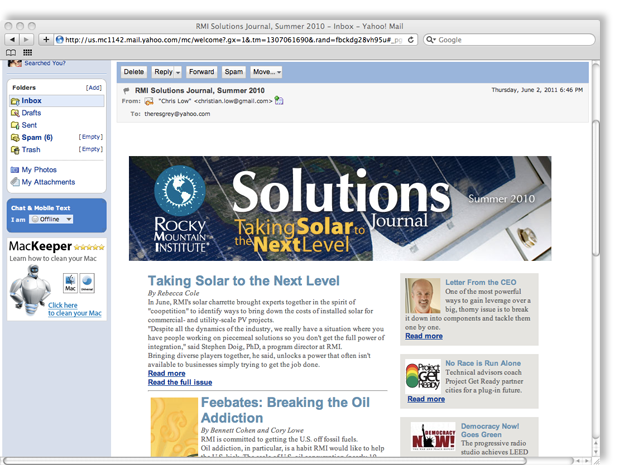The width and height of the screenshot is (620, 465).
Task: Open the Offline chat status dropdown
Action: click(x=51, y=219)
